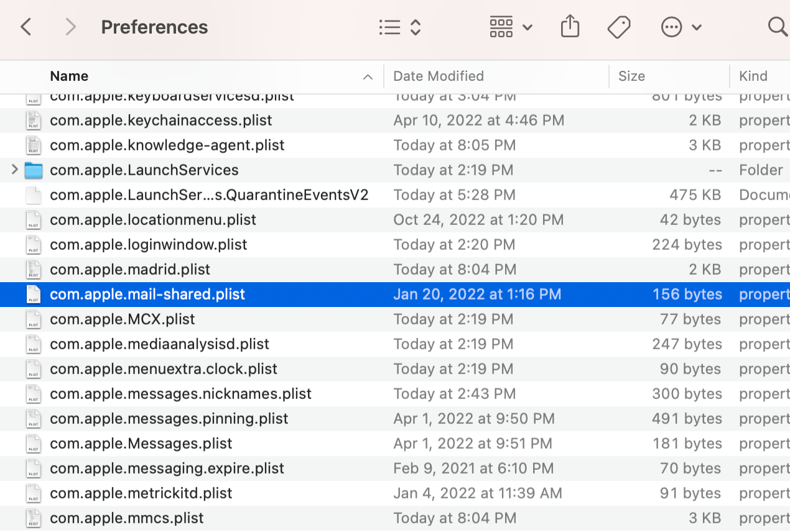Select the com.apple.mail-shared.plist file icon

click(34, 295)
